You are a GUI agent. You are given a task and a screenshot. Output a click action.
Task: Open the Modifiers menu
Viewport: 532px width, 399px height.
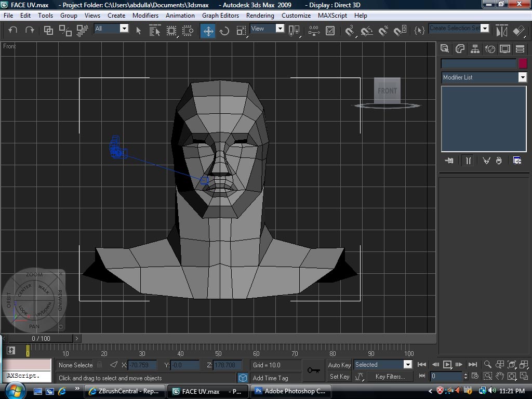[145, 16]
